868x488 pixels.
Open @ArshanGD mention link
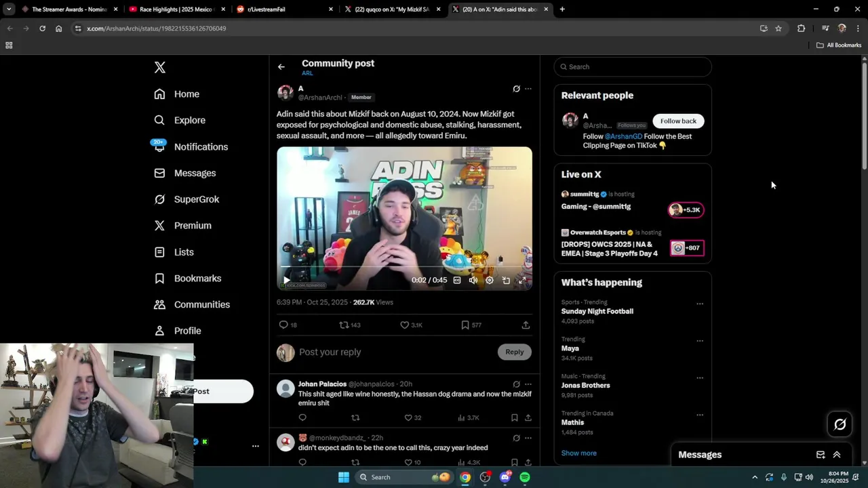(x=623, y=136)
